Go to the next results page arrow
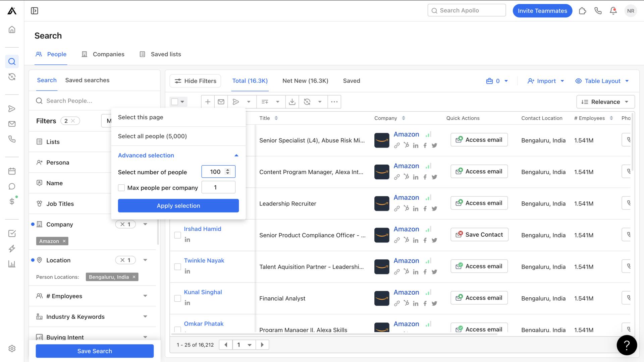 262,345
